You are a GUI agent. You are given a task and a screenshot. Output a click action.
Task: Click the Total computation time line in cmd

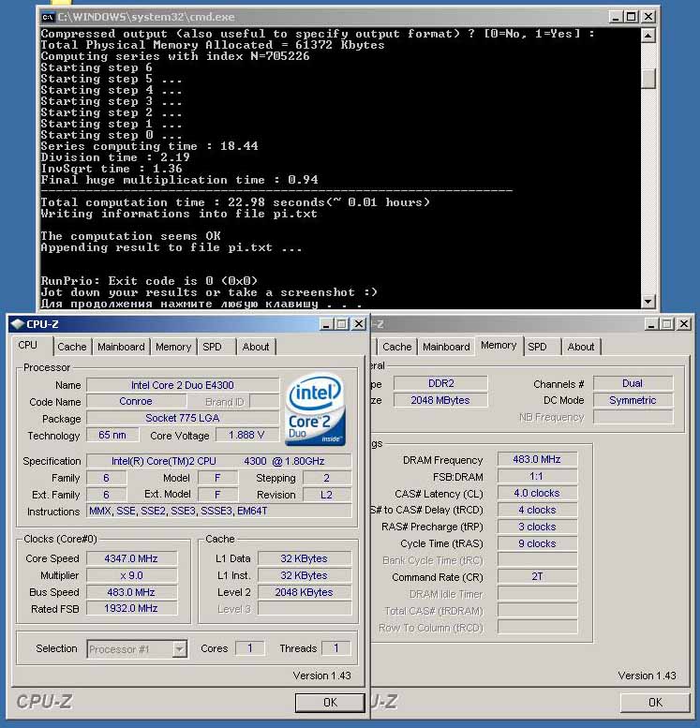pyautogui.click(x=235, y=202)
